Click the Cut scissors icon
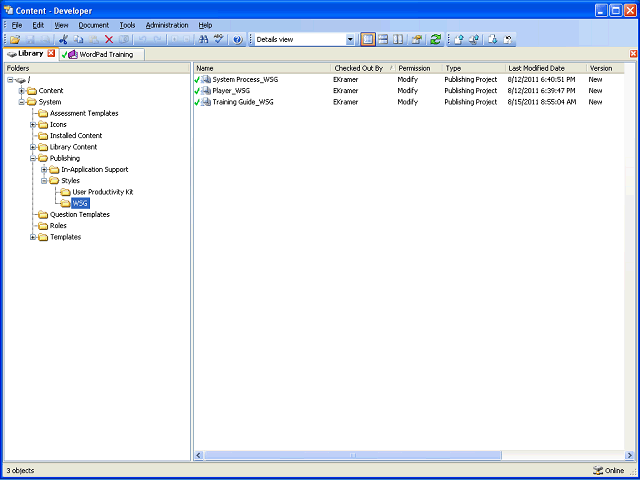 (x=62, y=40)
